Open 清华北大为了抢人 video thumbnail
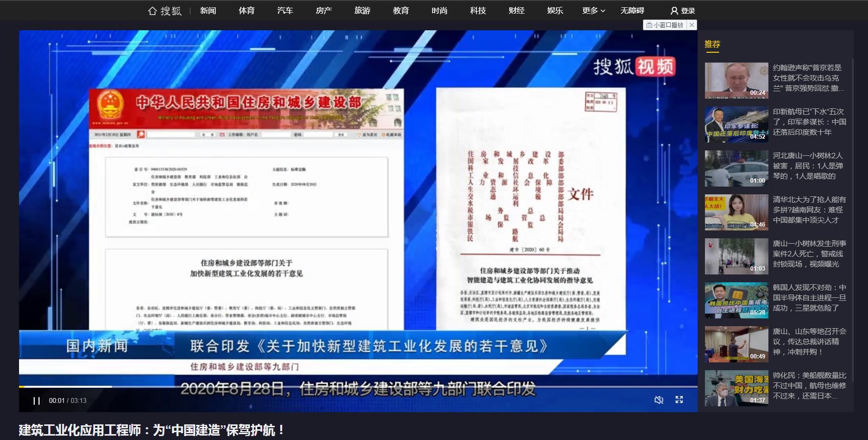 pyautogui.click(x=736, y=212)
